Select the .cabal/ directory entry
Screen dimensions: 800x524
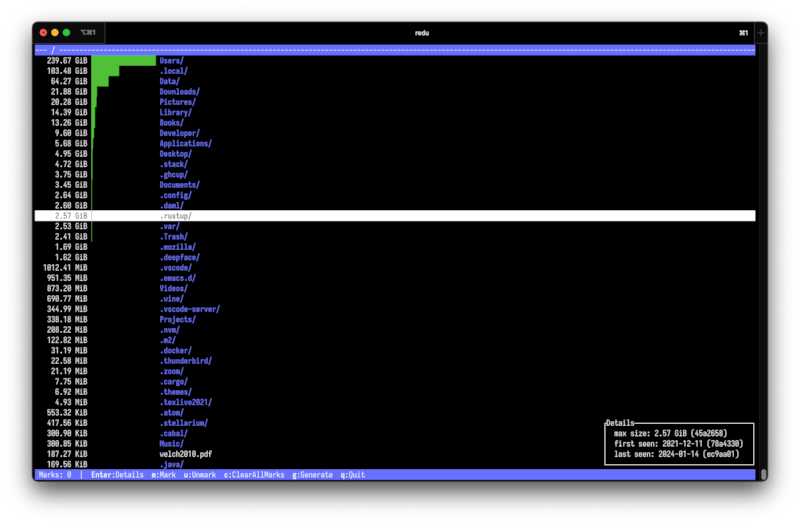pyautogui.click(x=173, y=433)
